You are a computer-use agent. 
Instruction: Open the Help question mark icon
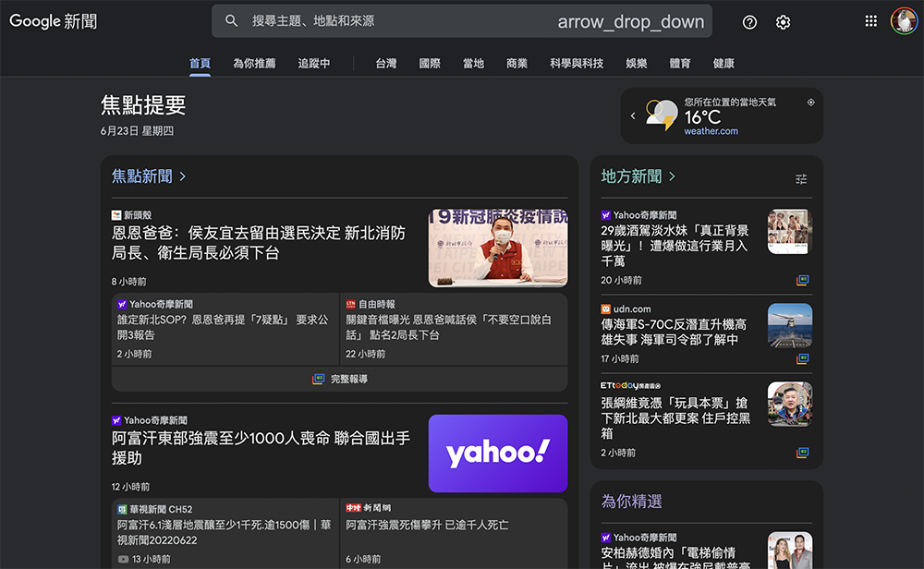coord(749,22)
